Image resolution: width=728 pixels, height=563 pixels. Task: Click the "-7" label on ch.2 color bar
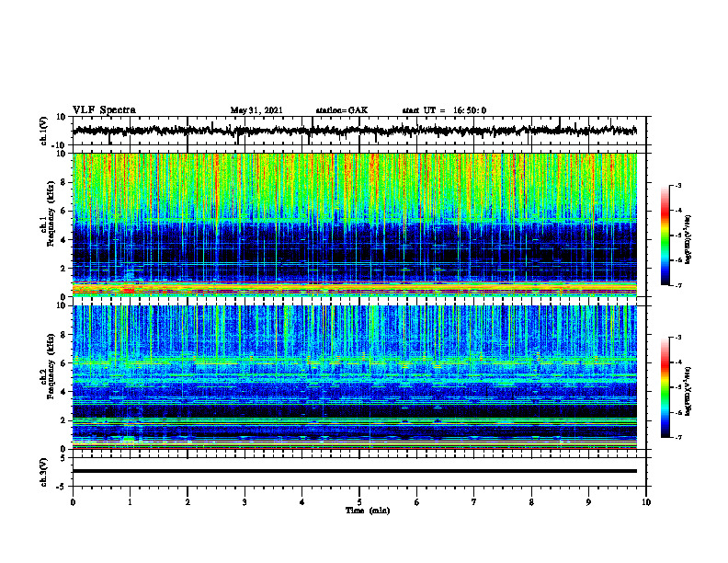coord(677,438)
